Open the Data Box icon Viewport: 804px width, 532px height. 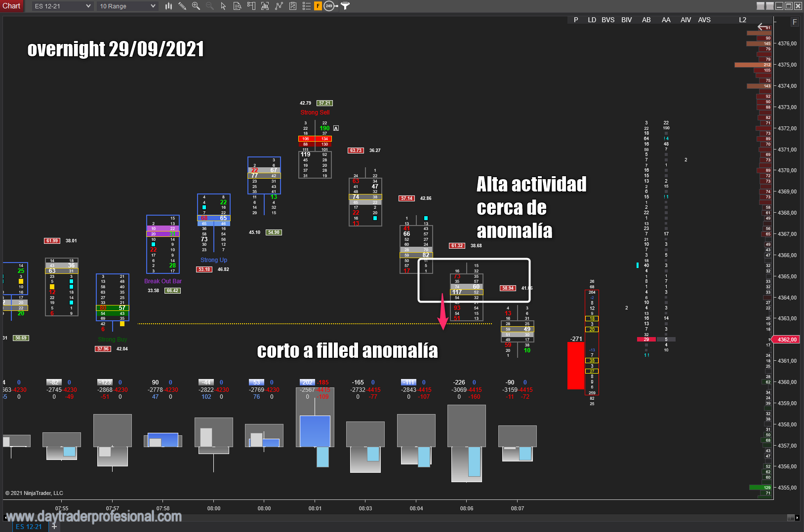237,6
